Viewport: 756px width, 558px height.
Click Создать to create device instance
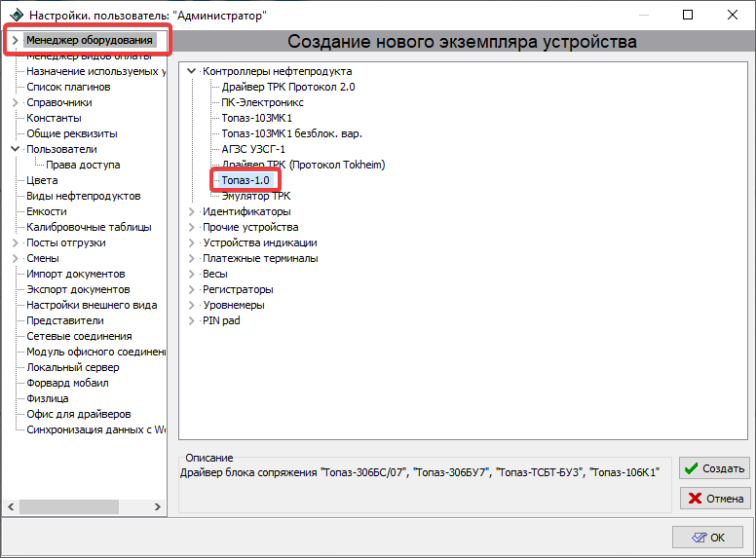point(714,468)
